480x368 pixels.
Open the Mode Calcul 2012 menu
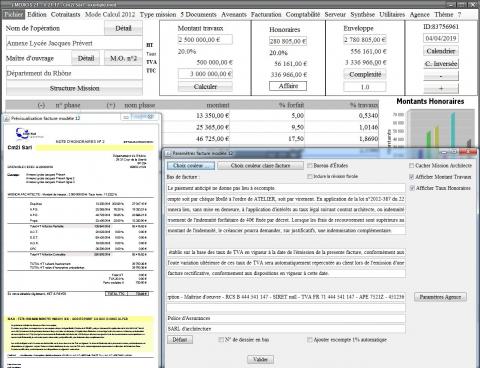tap(110, 14)
